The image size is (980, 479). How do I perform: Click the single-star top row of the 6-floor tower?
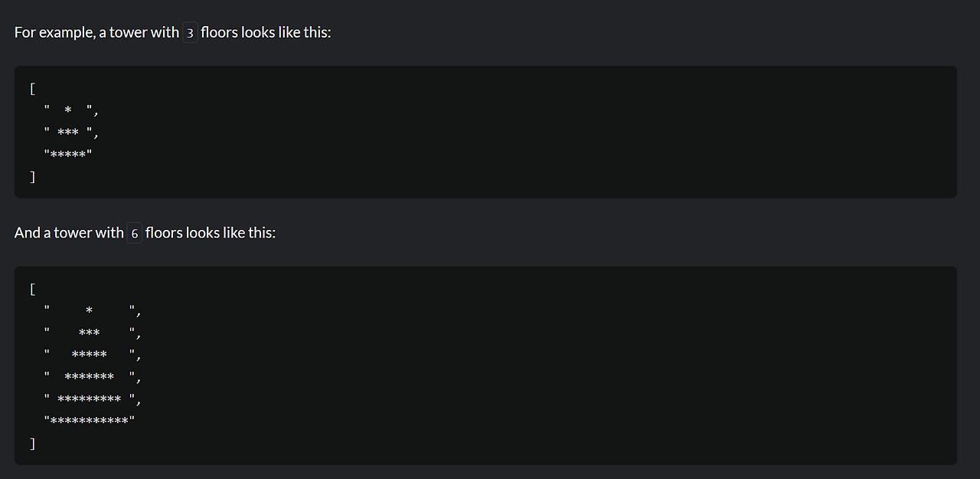pyautogui.click(x=93, y=311)
